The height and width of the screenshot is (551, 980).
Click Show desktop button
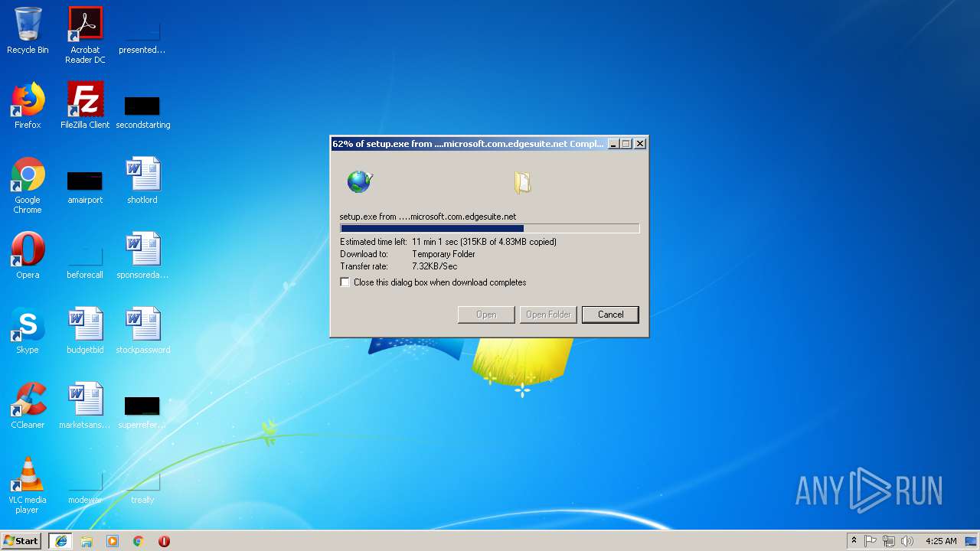click(972, 541)
